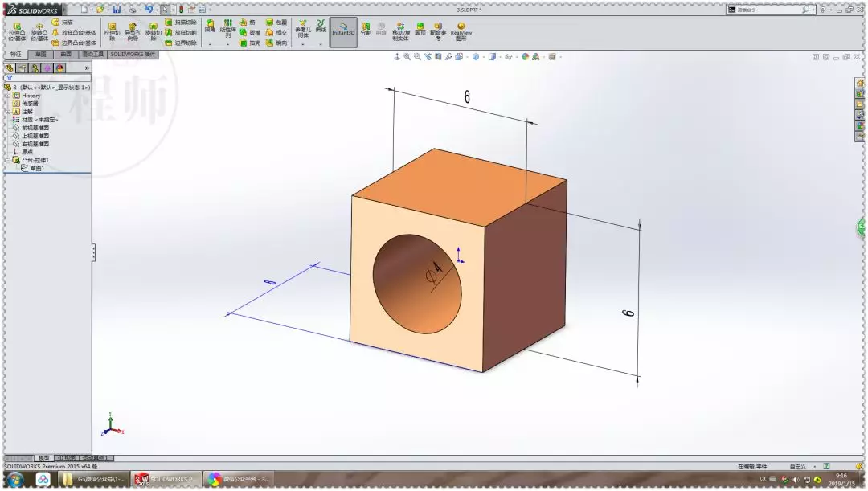Open dropdown arrow under Fillet (圆角)
The height and width of the screenshot is (491, 868).
point(210,44)
